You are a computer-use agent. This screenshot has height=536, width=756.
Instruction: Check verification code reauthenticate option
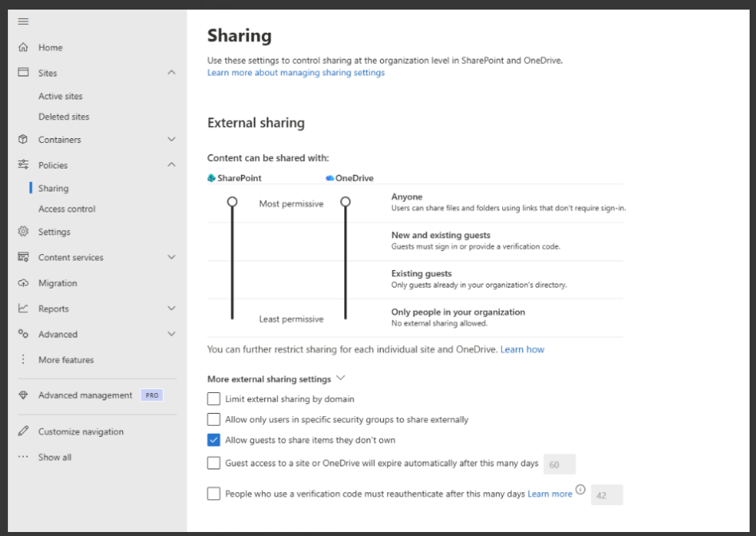(214, 494)
